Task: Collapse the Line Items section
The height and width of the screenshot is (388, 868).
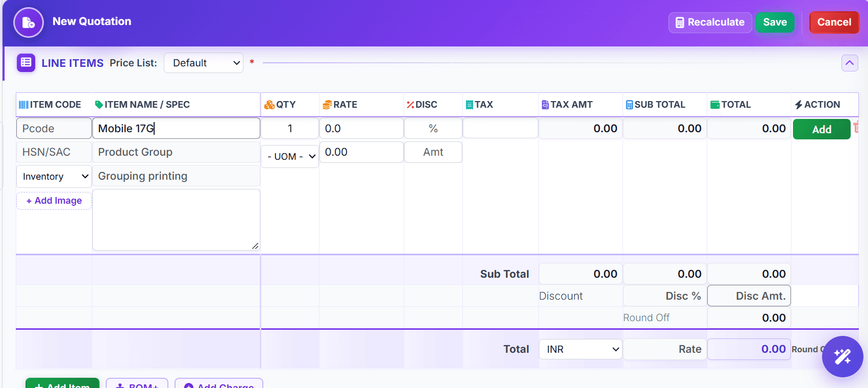Action: [x=850, y=63]
